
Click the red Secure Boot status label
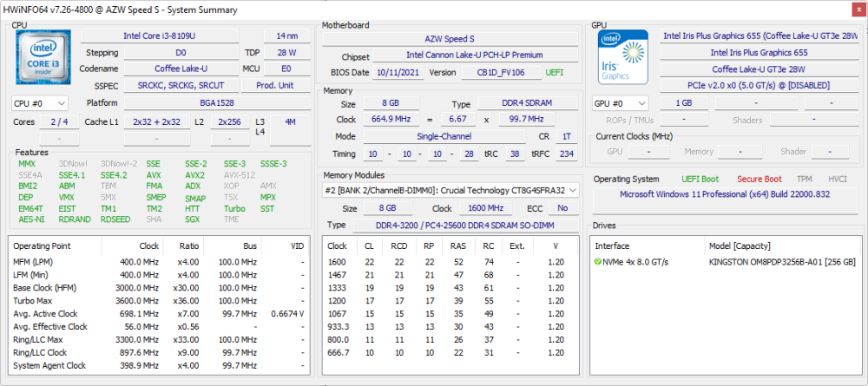point(759,179)
